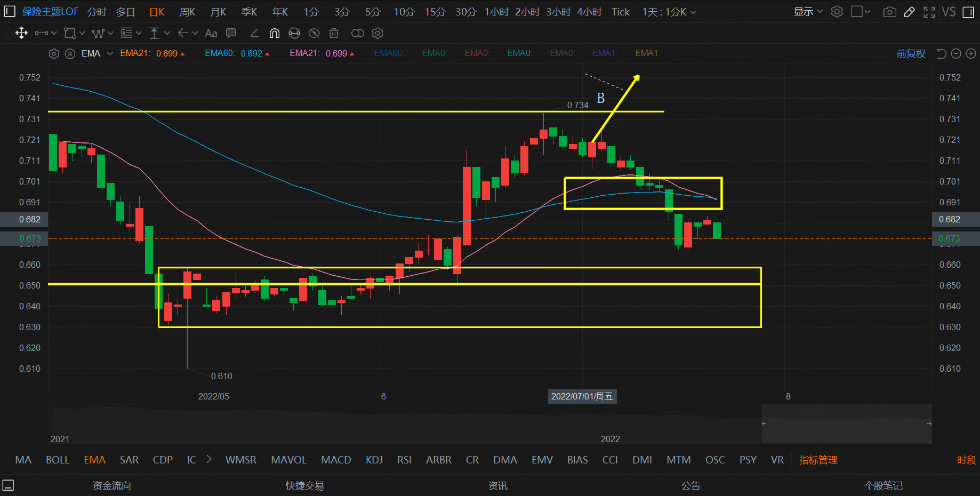Select the comment bubble annotation tool
Viewport: 980px width, 496px height.
click(x=231, y=34)
